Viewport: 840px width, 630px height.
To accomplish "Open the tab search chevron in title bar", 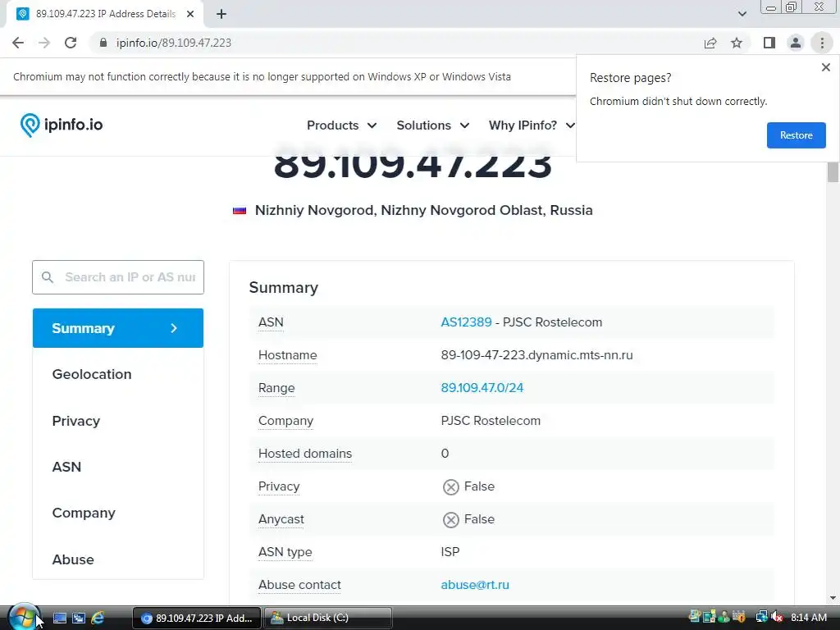I will (742, 14).
